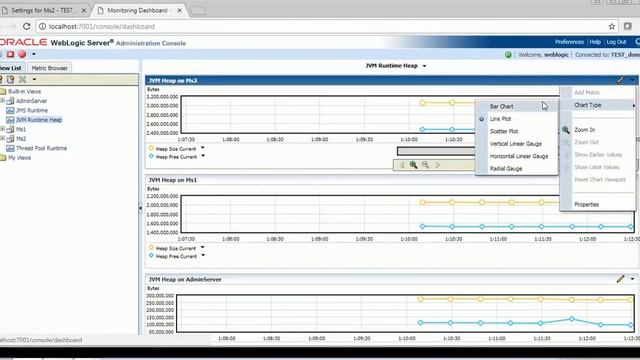This screenshot has height=360, width=640.
Task: Click the Ms1 server icon in tree
Action: point(10,129)
